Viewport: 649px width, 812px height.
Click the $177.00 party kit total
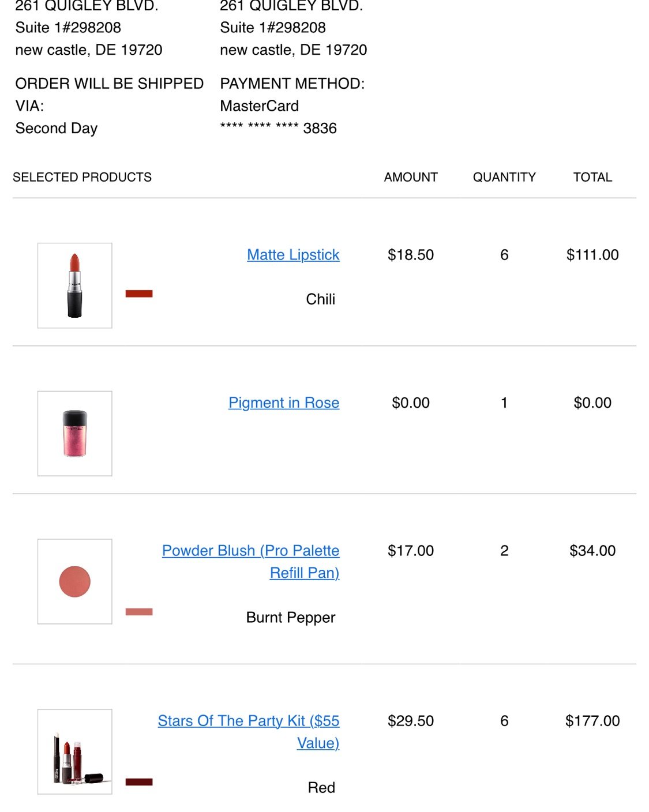pos(592,721)
